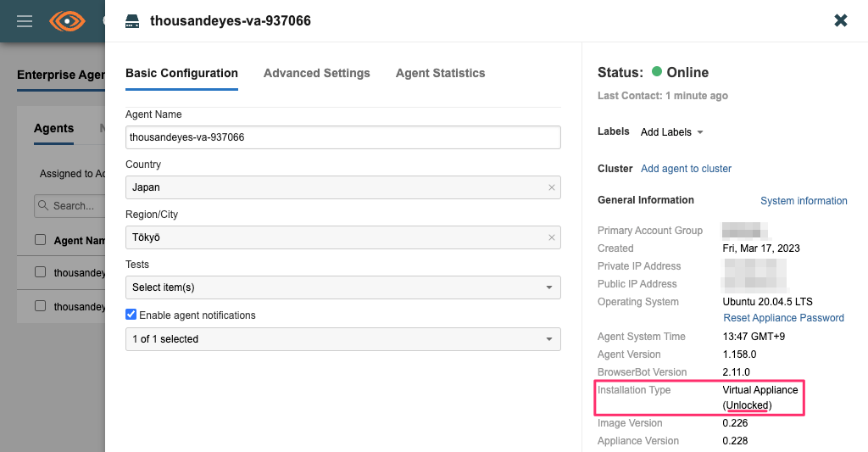Click Reset Appliance Password link
The image size is (868, 452).
[x=783, y=318]
